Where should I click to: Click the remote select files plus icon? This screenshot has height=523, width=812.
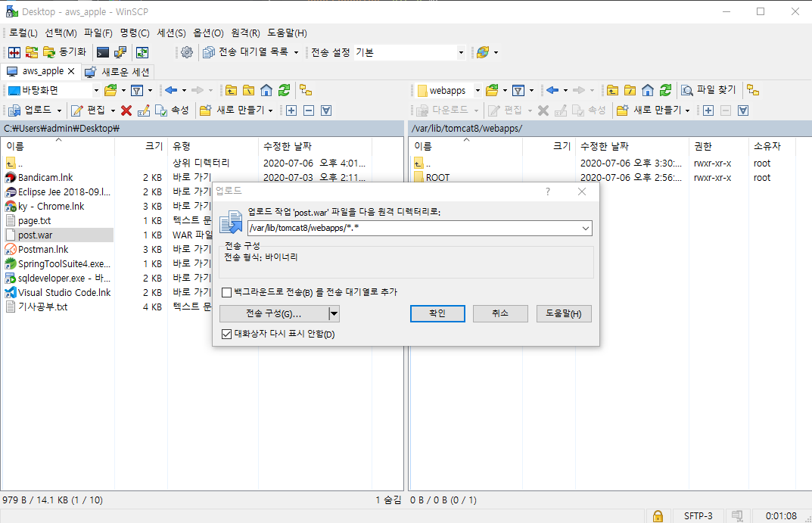pyautogui.click(x=708, y=111)
